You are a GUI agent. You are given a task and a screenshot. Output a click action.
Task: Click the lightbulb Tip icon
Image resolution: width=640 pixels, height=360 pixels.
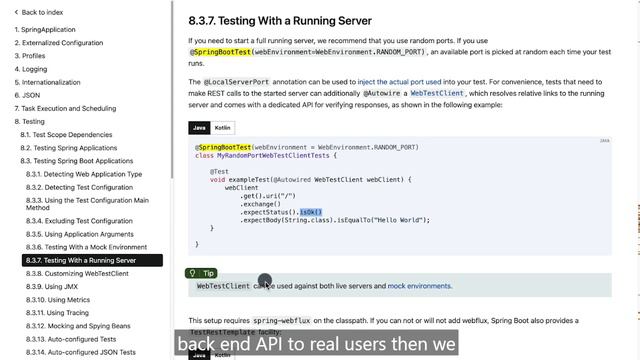192,273
